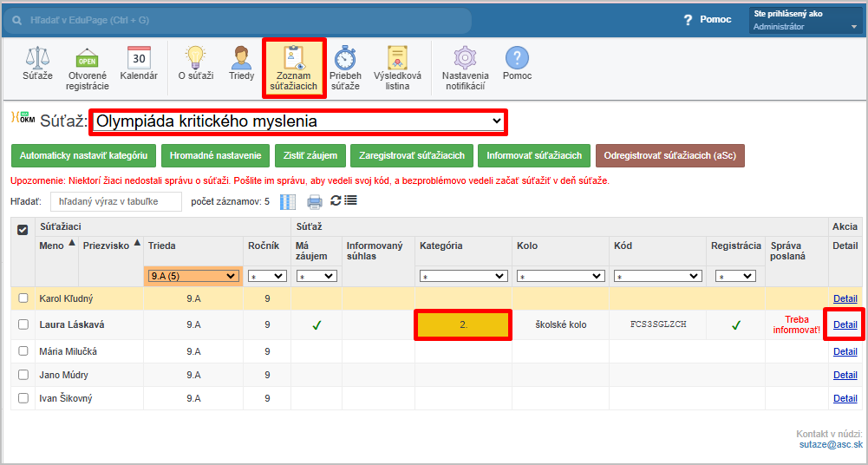Check the box for Mária Milučká
Image resolution: width=868 pixels, height=465 pixels.
pos(23,351)
